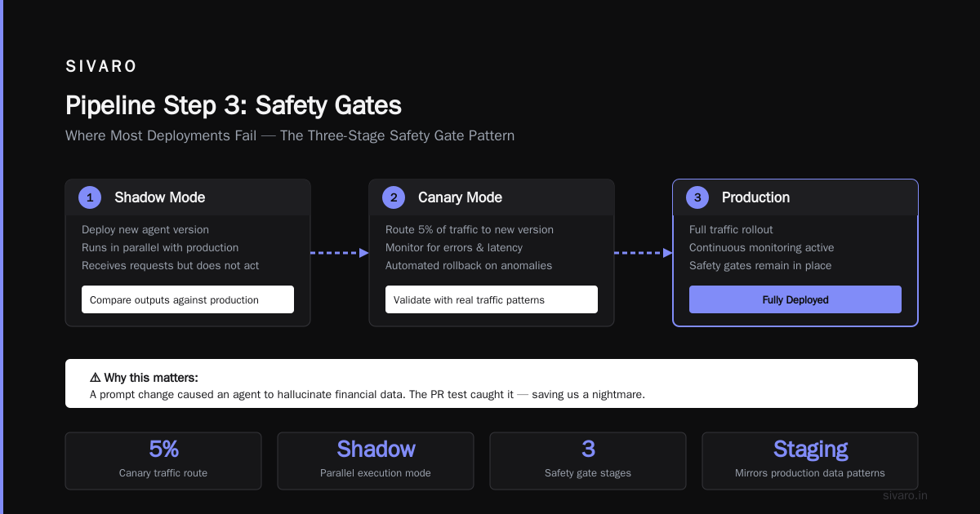
Task: Click the arrow from Canary to Production
Action: point(644,253)
